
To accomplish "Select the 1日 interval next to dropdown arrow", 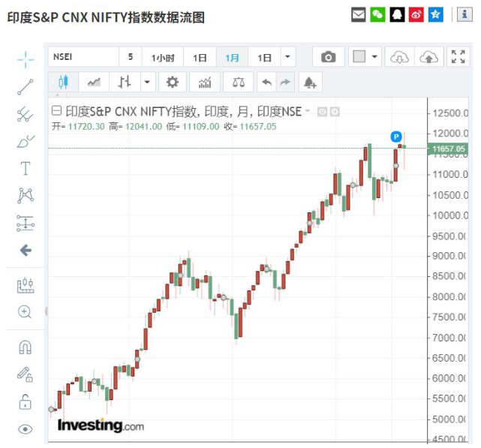I will click(264, 57).
